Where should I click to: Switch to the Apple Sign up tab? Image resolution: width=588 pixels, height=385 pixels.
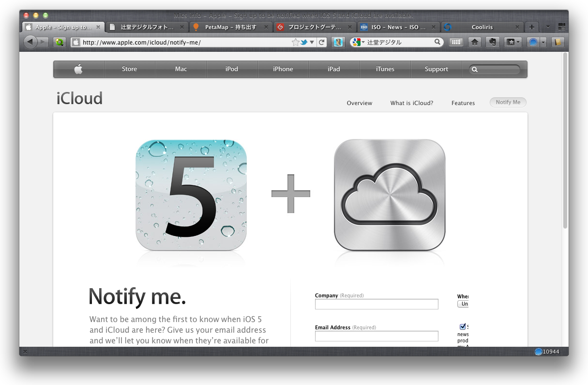coord(63,27)
